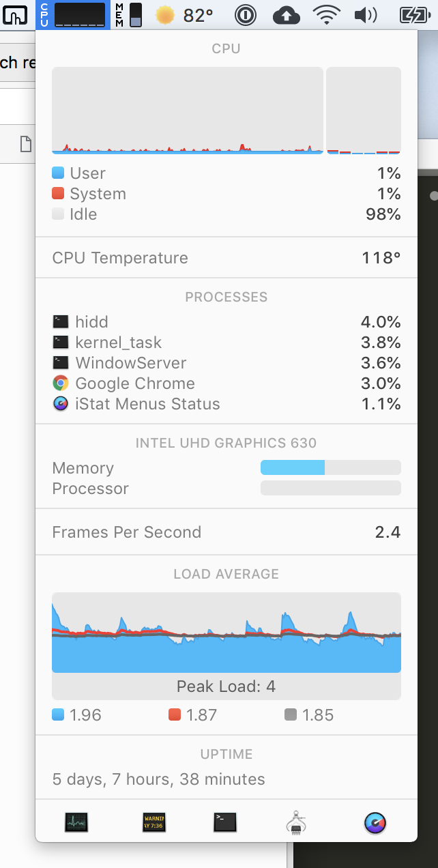Click the CPU usage history graph
The image size is (438, 868).
(x=188, y=111)
